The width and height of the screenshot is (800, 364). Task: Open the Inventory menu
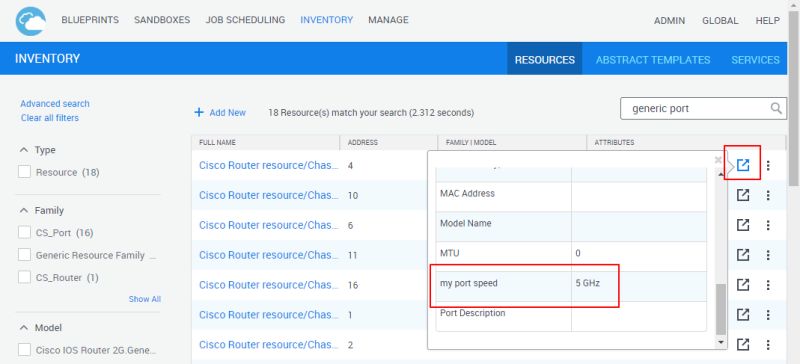(x=327, y=20)
